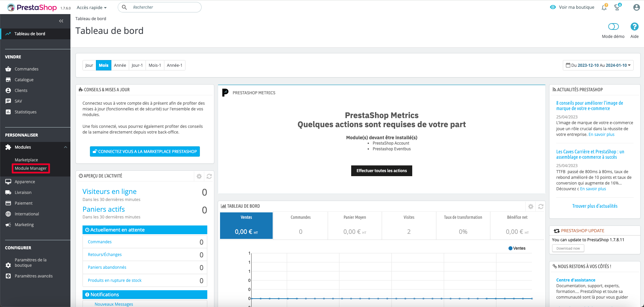Open Centre d'assistance link
This screenshot has width=644, height=307.
tap(576, 280)
